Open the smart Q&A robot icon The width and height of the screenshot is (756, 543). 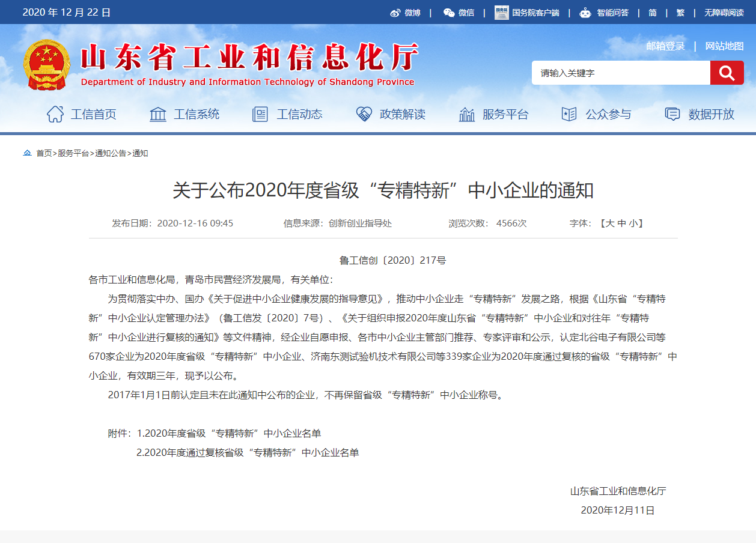[x=585, y=13]
